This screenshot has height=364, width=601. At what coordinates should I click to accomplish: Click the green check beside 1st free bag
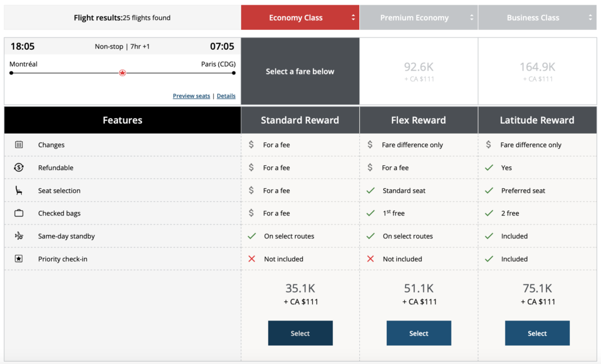coord(372,213)
